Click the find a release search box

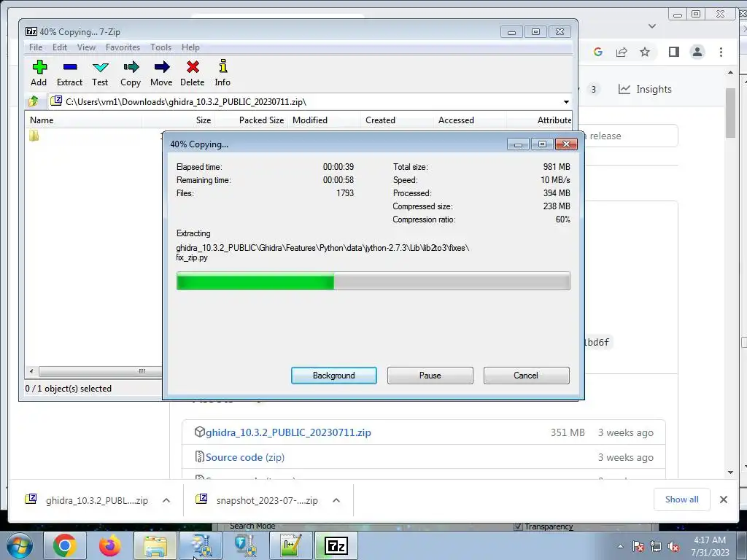point(630,136)
